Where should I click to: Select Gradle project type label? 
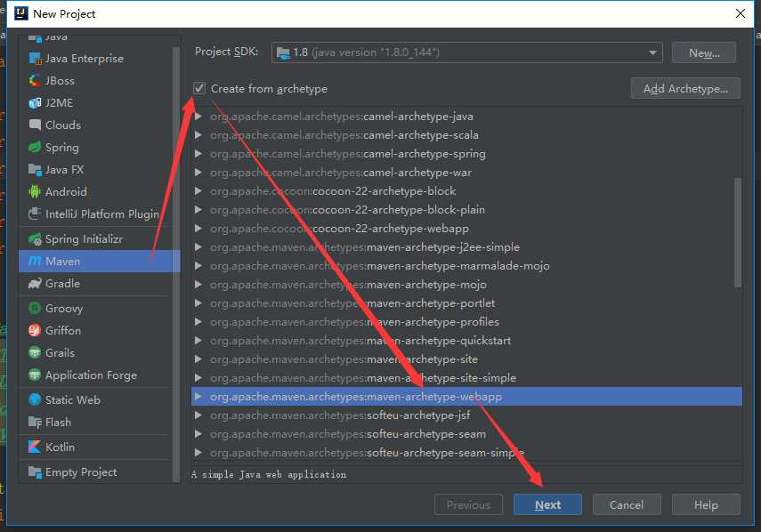tap(62, 284)
